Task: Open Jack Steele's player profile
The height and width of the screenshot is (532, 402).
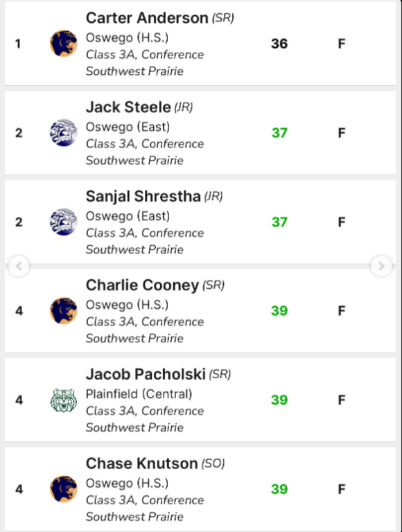Action: 128,107
